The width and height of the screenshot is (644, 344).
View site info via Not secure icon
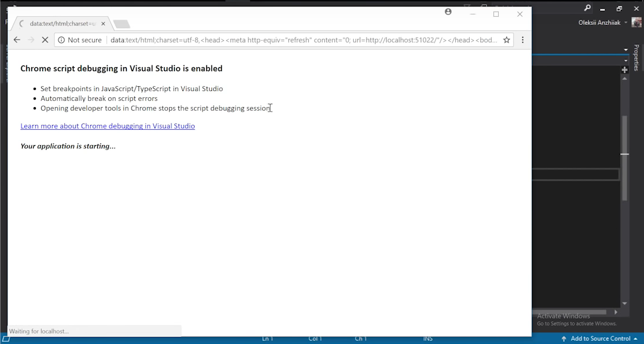[61, 40]
